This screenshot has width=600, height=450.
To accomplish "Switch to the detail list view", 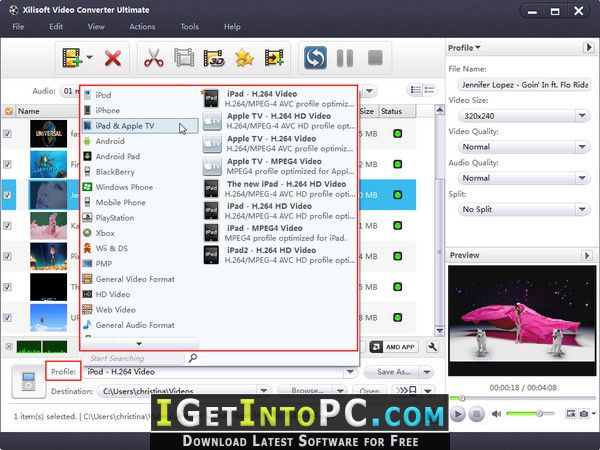I will click(429, 90).
